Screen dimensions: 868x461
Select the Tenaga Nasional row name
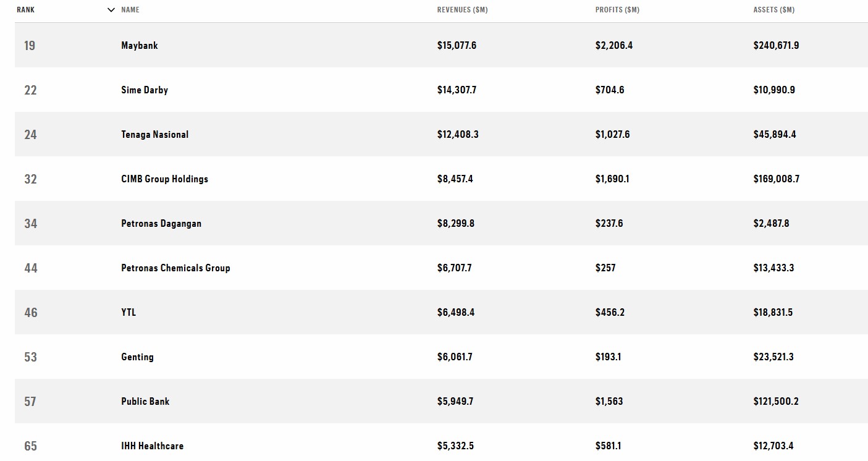155,135
